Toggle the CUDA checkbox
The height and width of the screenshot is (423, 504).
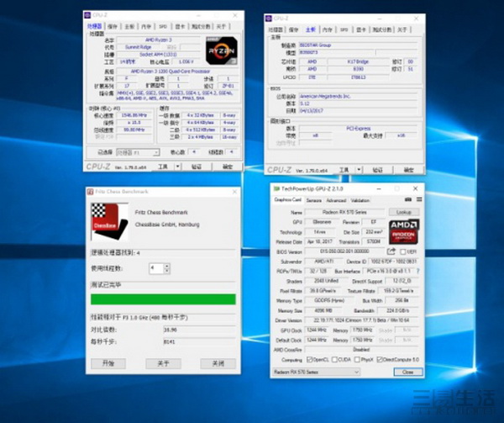click(x=334, y=359)
